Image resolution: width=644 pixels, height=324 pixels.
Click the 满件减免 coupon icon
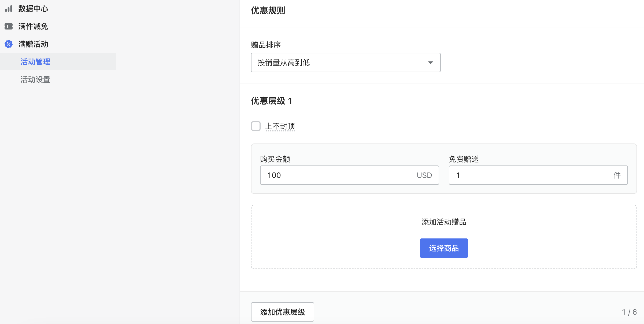[x=9, y=26]
